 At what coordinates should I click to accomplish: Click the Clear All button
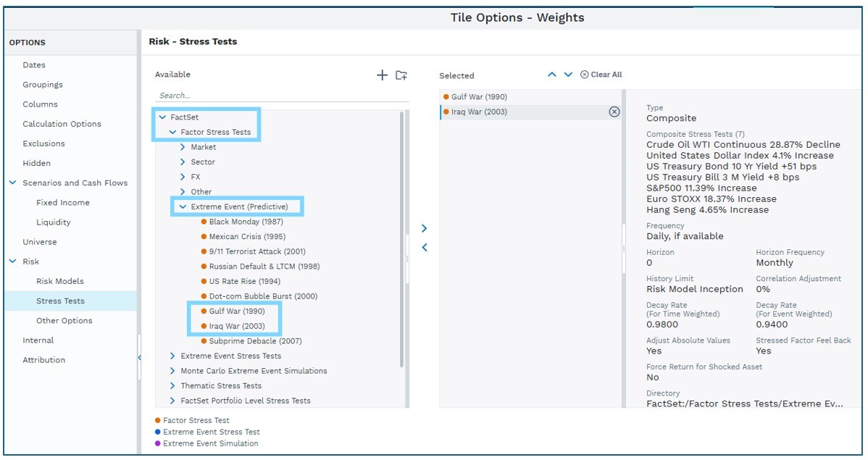click(x=601, y=75)
